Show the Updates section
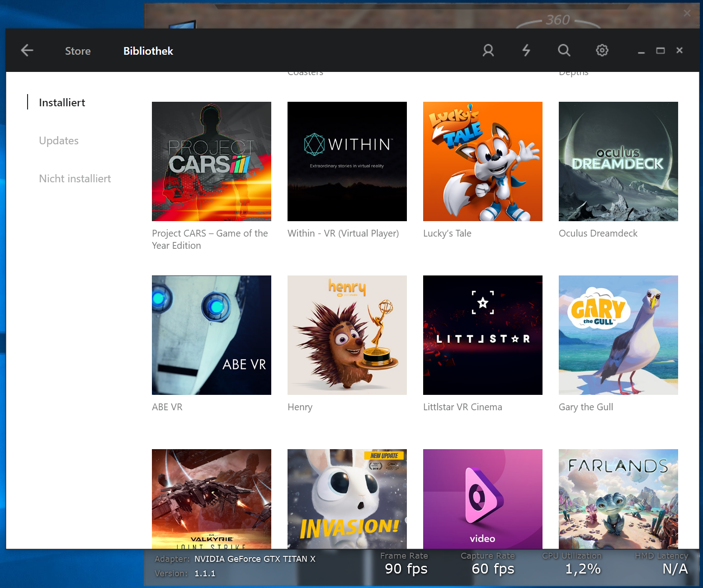The width and height of the screenshot is (703, 588). tap(59, 141)
